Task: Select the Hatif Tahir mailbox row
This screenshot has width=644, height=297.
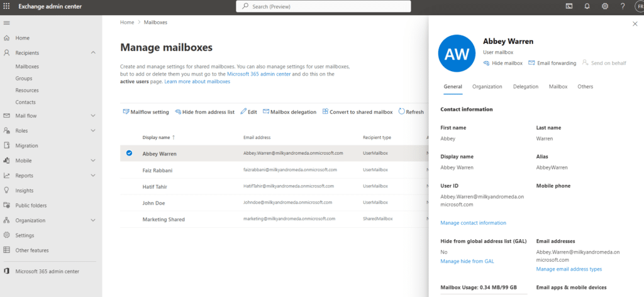Action: 274,186
